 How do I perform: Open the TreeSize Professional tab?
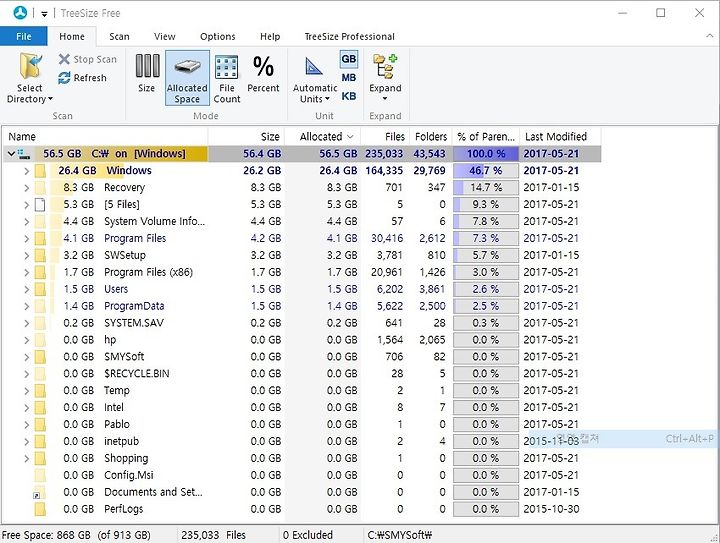349,36
